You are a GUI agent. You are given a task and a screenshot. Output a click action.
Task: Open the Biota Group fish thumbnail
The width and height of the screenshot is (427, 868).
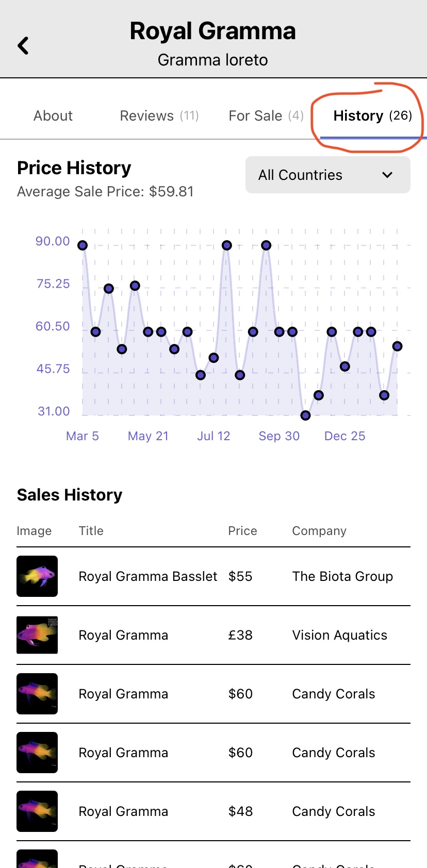[x=37, y=576]
